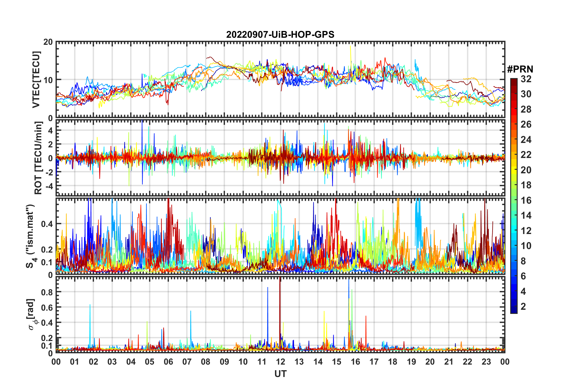Click hour label 13 on the UT axis
561x392 pixels.
pos(299,362)
